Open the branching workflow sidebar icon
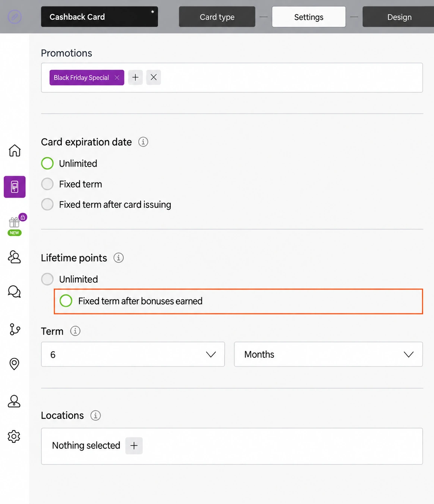 [15, 329]
